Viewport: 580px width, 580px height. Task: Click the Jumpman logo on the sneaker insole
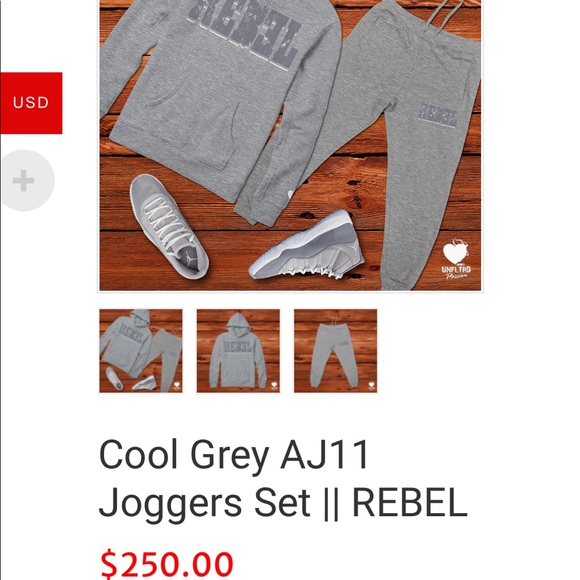pyautogui.click(x=192, y=258)
